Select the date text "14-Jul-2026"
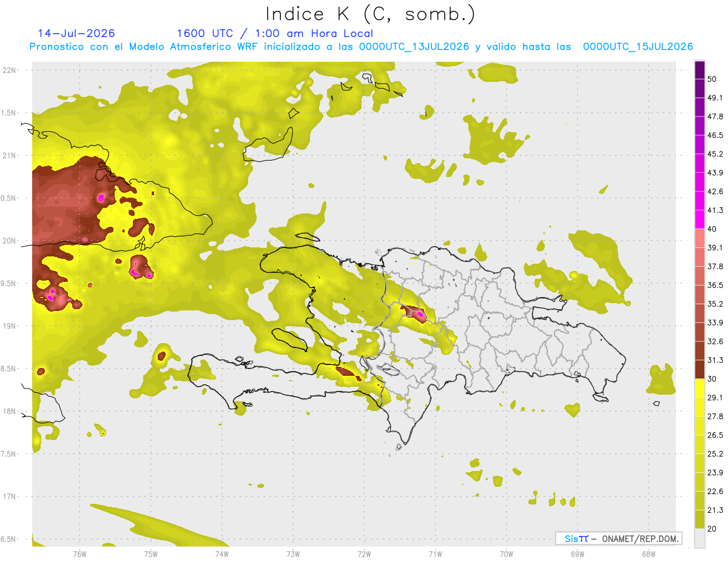728x562 pixels. (76, 33)
